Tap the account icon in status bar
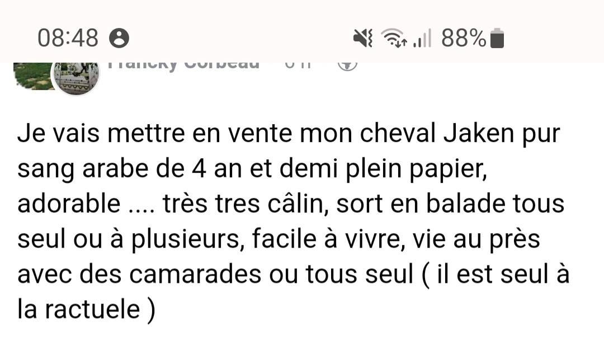The image size is (604, 364). [x=119, y=39]
